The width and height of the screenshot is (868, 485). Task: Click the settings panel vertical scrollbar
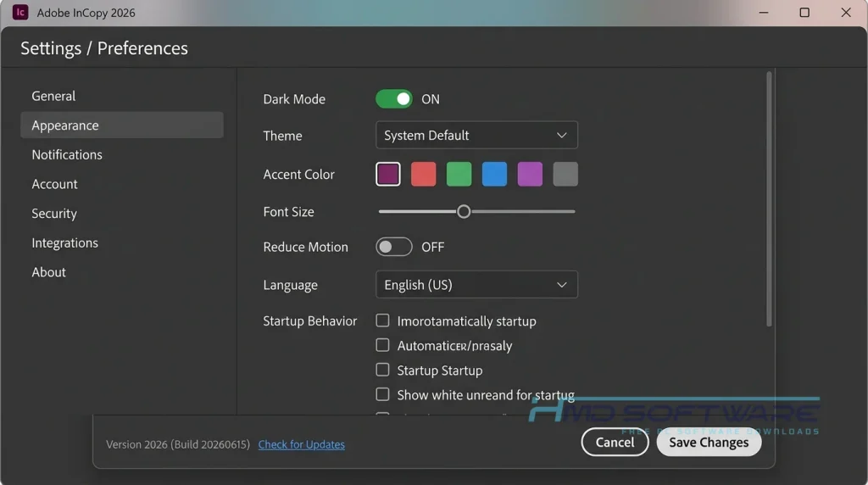point(769,199)
